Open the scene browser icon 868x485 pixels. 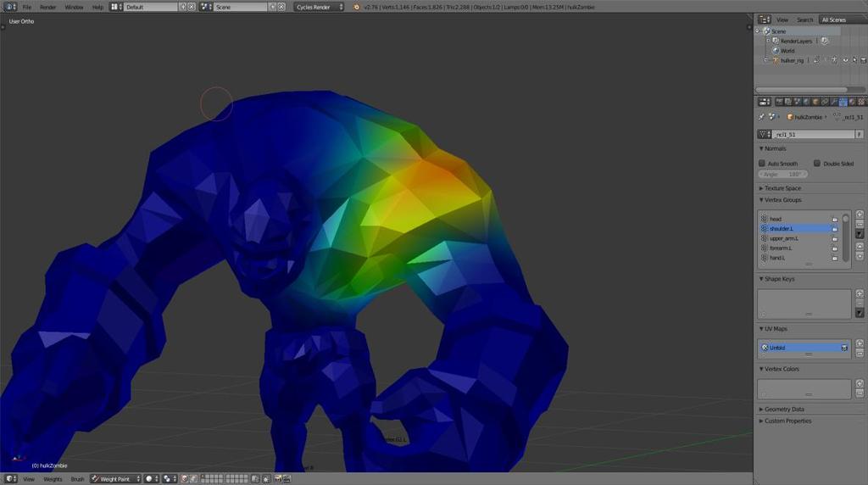[206, 7]
